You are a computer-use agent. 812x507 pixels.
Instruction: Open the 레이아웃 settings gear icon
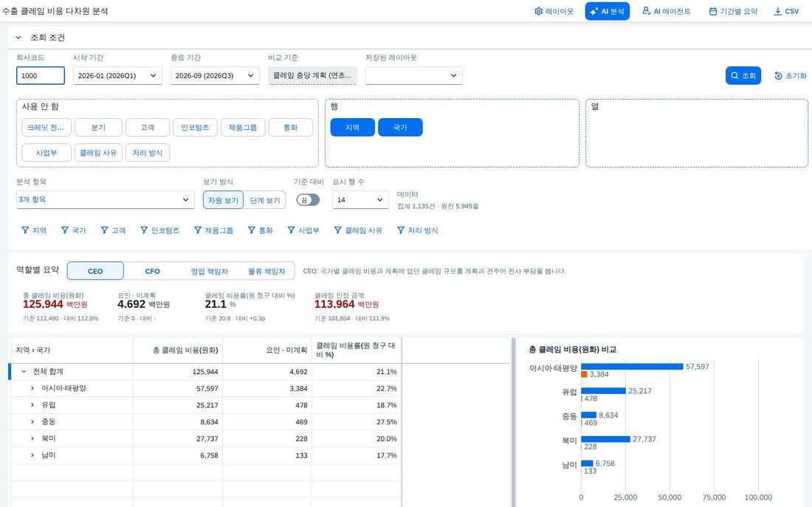click(x=539, y=11)
